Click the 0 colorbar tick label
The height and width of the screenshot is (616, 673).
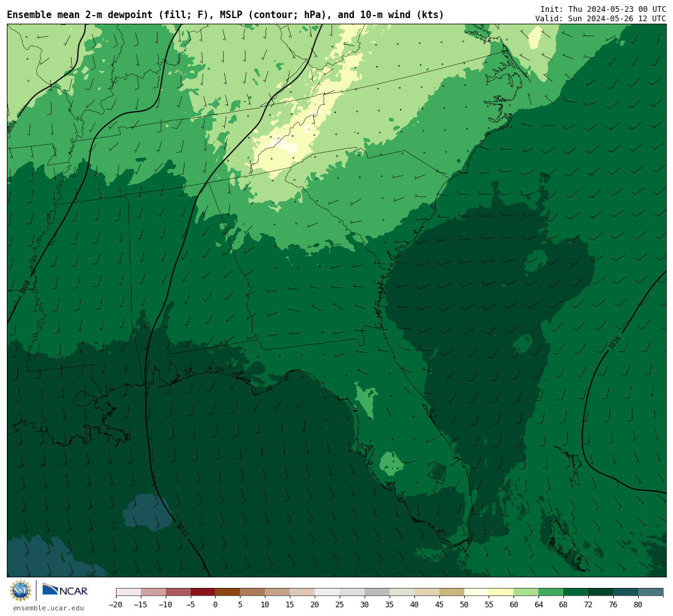[216, 605]
